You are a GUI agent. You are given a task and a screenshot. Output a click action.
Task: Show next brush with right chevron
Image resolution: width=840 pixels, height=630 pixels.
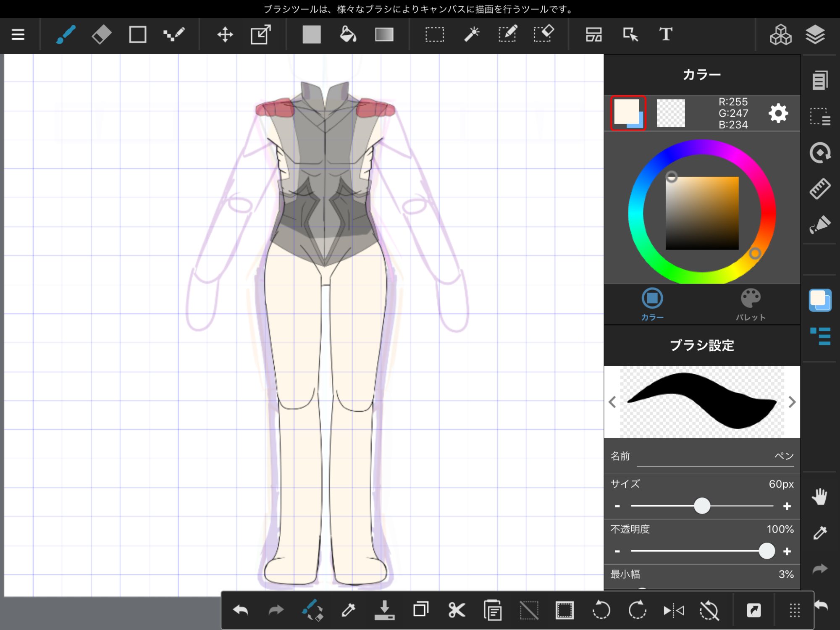[x=792, y=402]
